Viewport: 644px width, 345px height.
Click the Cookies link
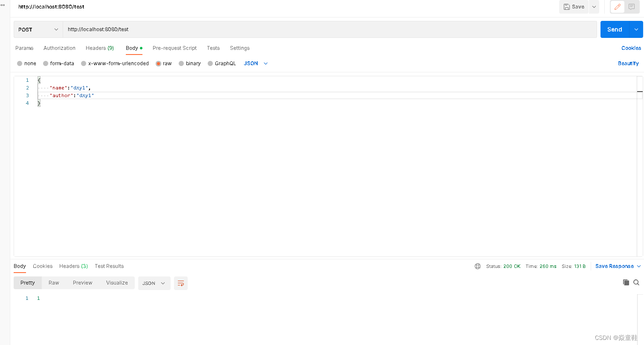click(x=631, y=48)
